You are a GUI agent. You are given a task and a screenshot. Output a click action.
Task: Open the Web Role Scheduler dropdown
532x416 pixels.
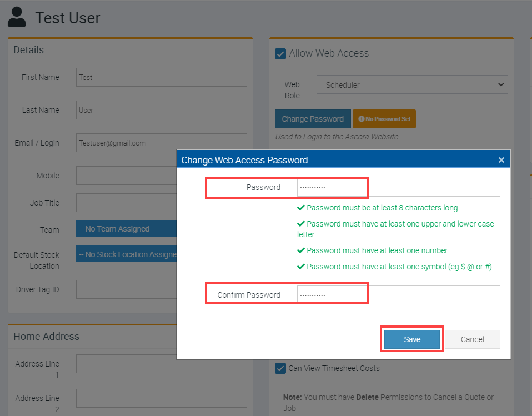412,85
